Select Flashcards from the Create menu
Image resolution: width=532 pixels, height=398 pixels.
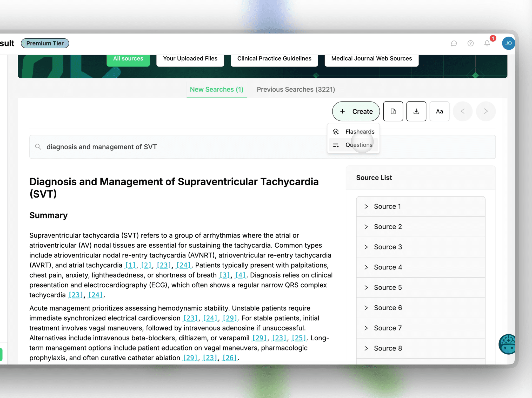click(x=360, y=132)
